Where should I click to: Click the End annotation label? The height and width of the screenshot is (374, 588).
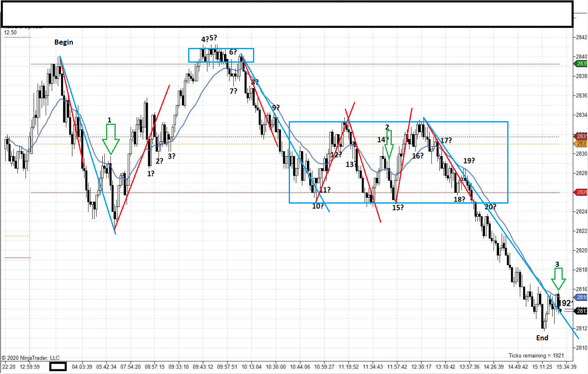point(542,338)
